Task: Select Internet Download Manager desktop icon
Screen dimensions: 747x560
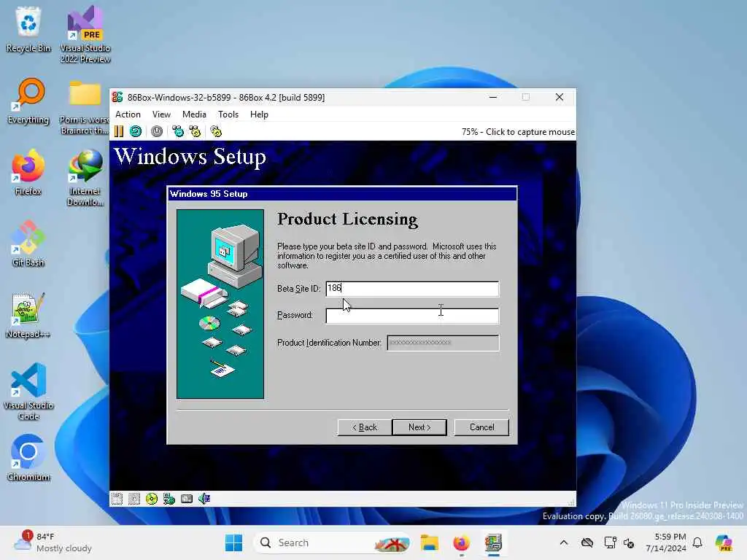Action: (x=85, y=177)
